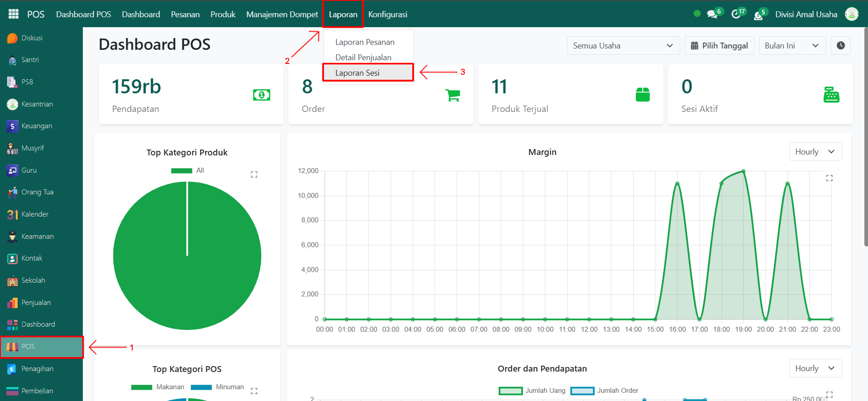Open the Keuangan module in sidebar
The width and height of the screenshot is (868, 401).
point(36,126)
